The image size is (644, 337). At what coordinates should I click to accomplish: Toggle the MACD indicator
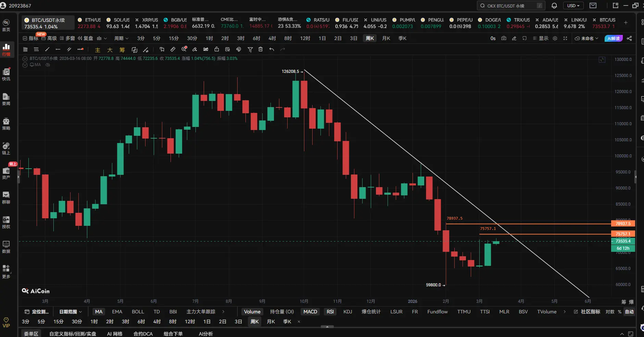coord(310,312)
